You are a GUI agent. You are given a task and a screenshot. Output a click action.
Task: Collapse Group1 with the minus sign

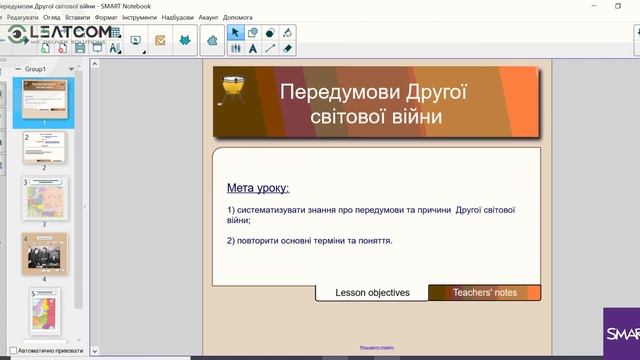[x=18, y=69]
